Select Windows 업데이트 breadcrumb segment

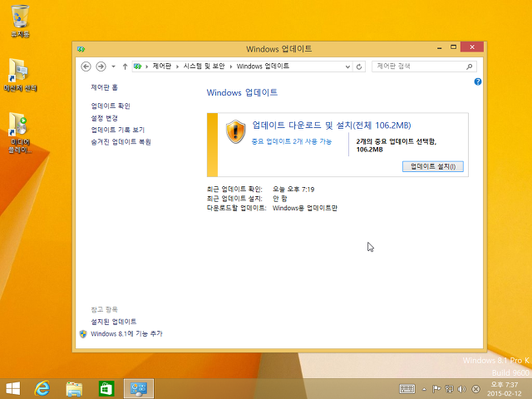pos(263,66)
